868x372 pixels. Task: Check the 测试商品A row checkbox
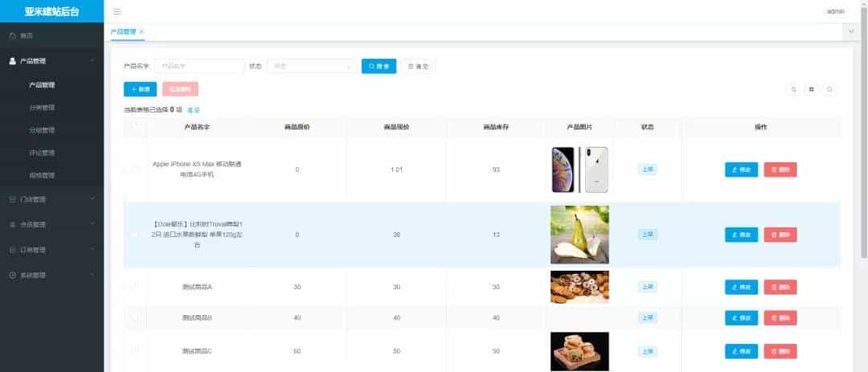click(135, 287)
